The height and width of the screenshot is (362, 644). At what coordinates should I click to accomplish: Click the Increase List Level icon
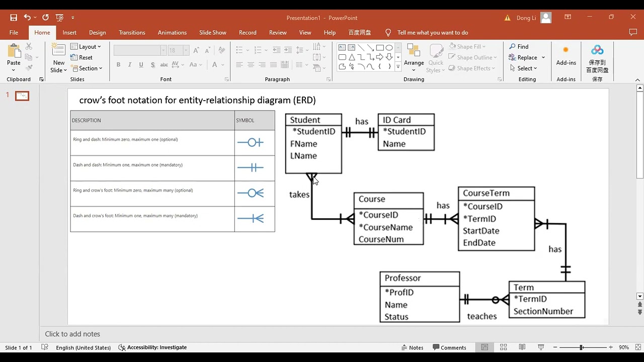[x=288, y=50]
